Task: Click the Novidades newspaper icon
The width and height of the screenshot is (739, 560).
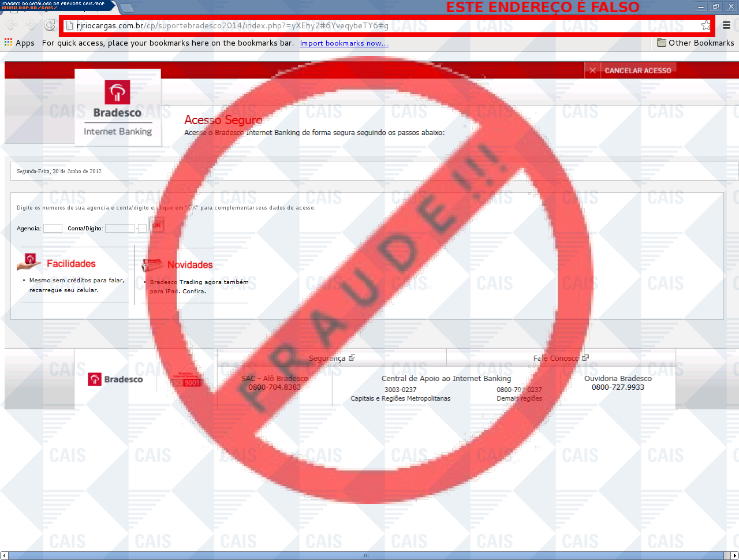Action: point(152,264)
